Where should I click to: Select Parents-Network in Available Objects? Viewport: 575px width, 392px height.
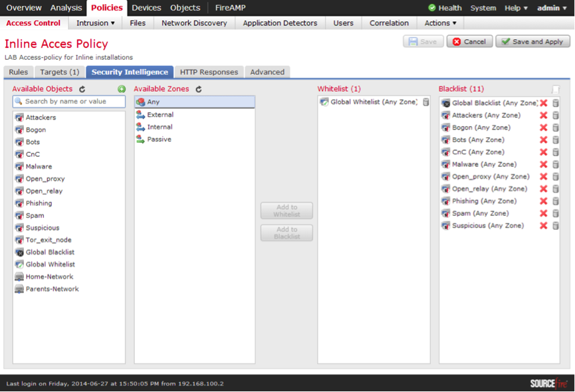(69, 289)
